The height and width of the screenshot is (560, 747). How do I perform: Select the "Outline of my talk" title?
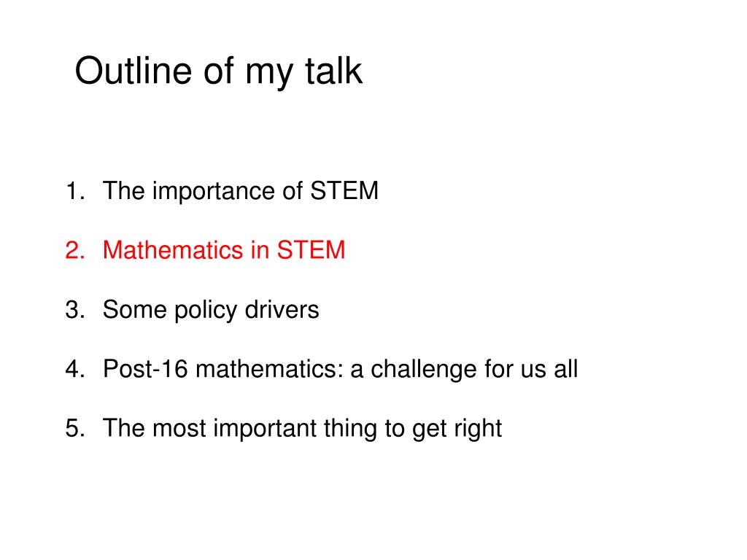point(219,71)
